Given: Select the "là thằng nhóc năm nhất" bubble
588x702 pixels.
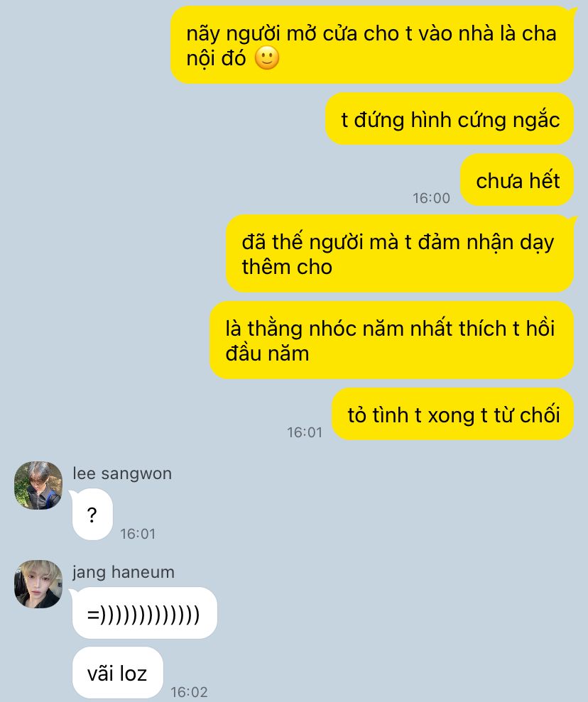Looking at the screenshot, I should pos(392,340).
